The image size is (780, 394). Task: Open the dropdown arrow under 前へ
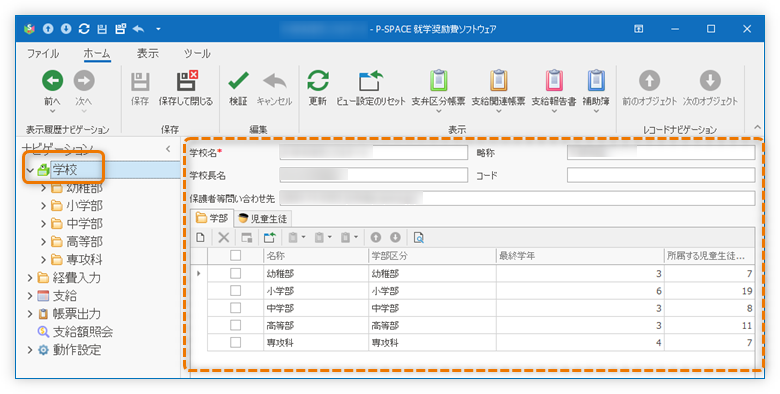(52, 111)
